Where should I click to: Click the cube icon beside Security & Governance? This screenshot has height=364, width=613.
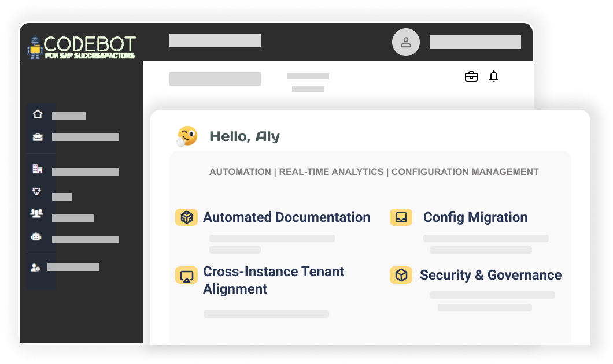[x=401, y=275]
